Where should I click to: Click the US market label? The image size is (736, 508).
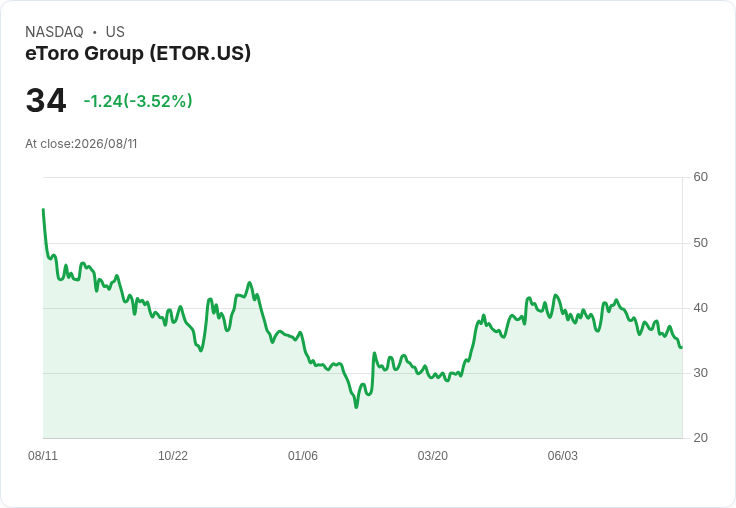pyautogui.click(x=115, y=32)
